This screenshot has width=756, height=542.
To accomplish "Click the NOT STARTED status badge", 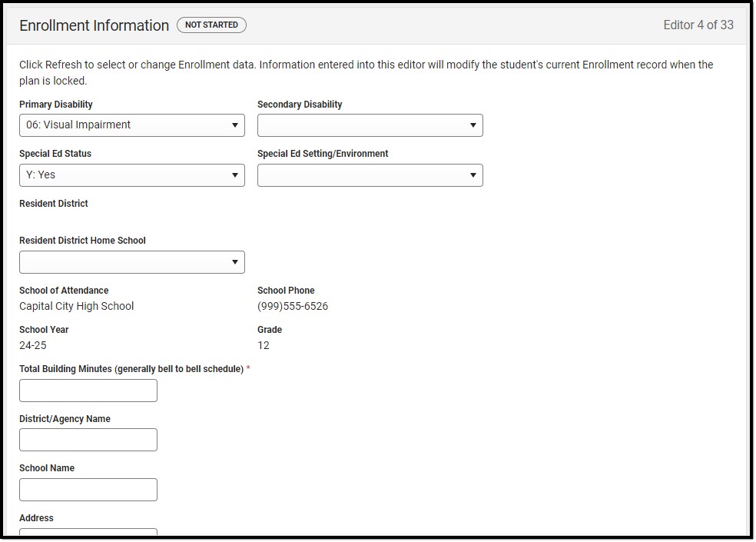I will pyautogui.click(x=211, y=25).
